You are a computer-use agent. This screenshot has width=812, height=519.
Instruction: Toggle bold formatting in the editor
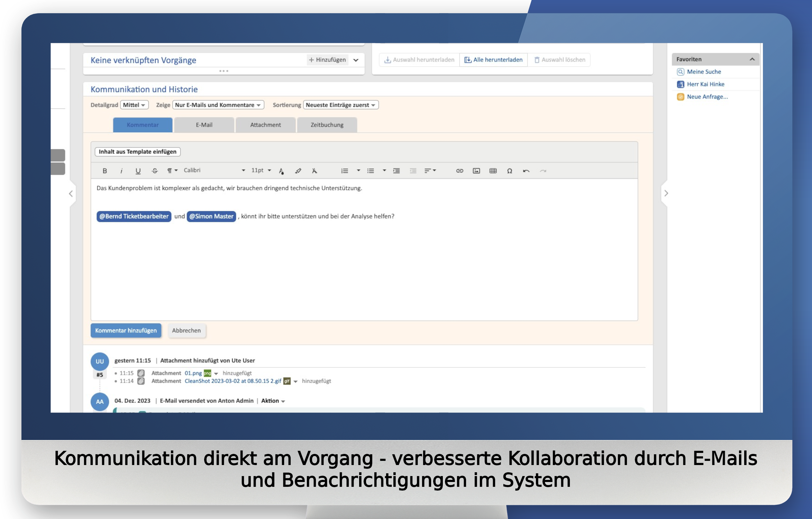105,171
